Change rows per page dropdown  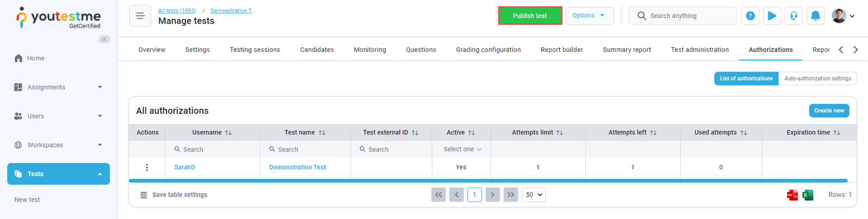tap(533, 195)
